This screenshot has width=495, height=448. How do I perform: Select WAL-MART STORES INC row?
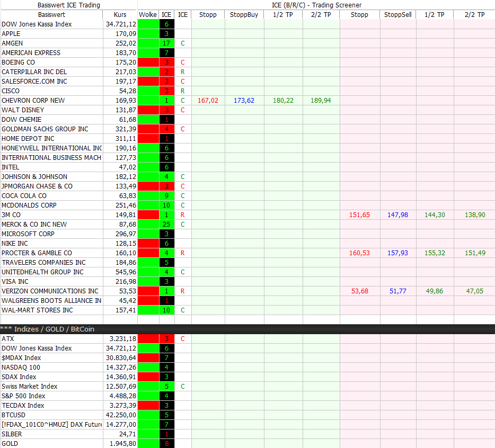[x=37, y=310]
